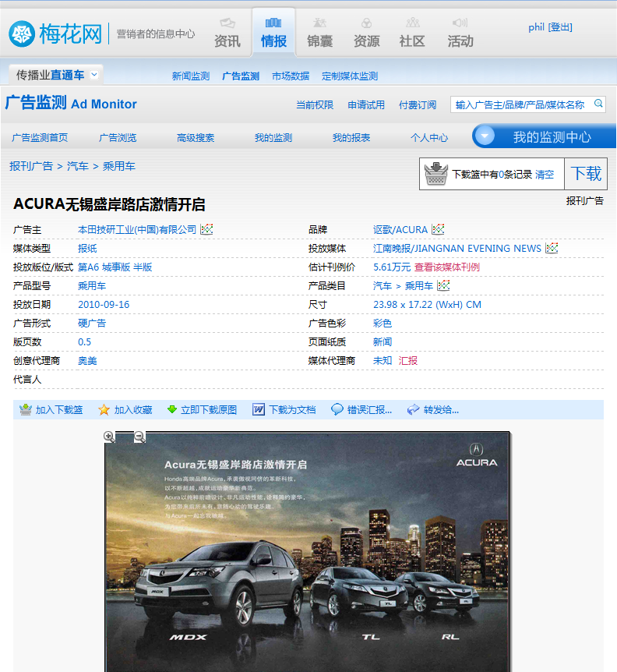Expand the 我的监测中心 dropdown arrow
This screenshot has height=672, width=617.
(x=485, y=136)
